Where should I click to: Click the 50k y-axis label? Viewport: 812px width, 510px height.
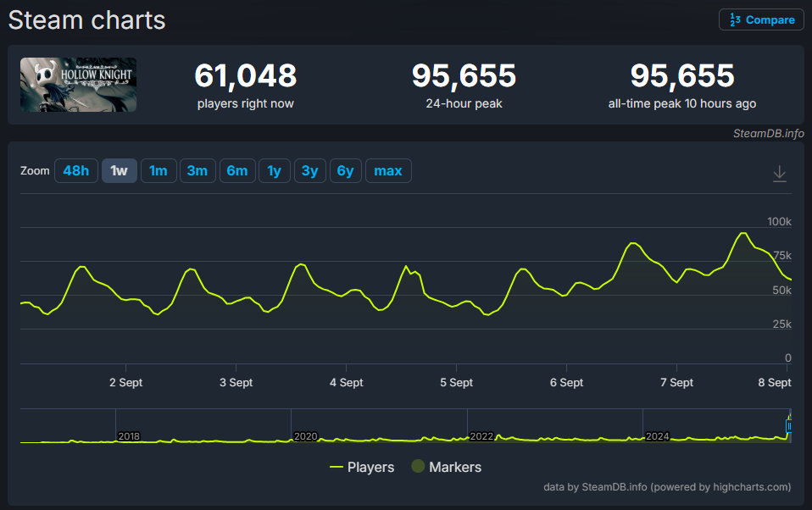pyautogui.click(x=781, y=291)
